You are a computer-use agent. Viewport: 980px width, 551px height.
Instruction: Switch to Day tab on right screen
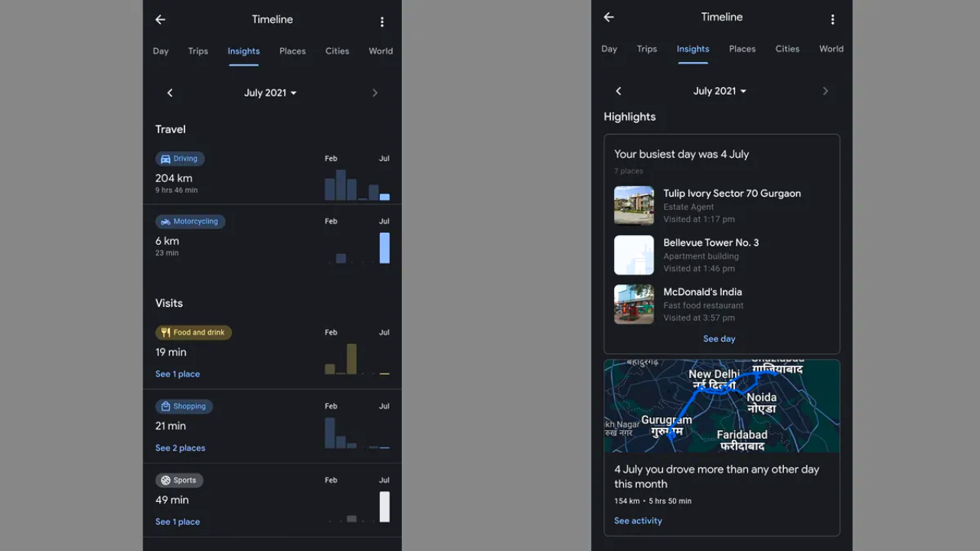pos(609,49)
